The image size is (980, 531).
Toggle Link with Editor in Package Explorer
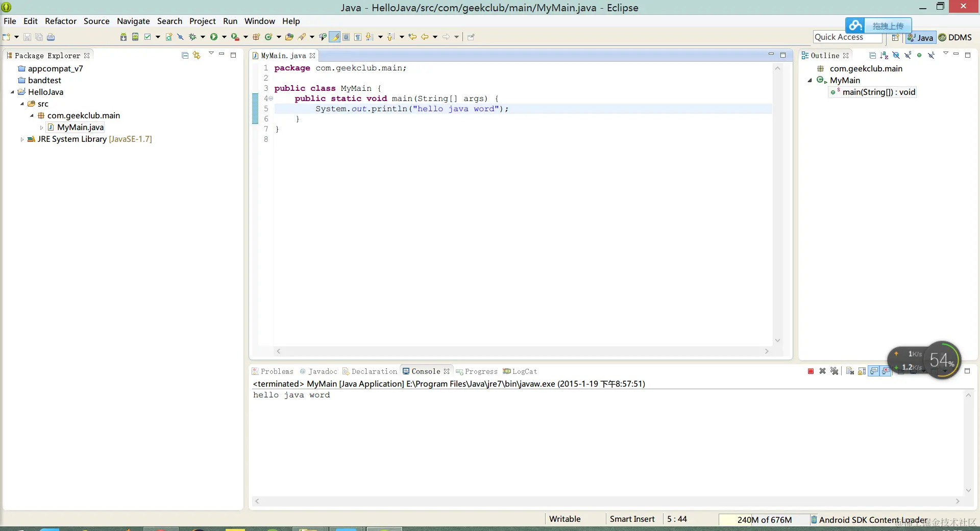(x=197, y=55)
